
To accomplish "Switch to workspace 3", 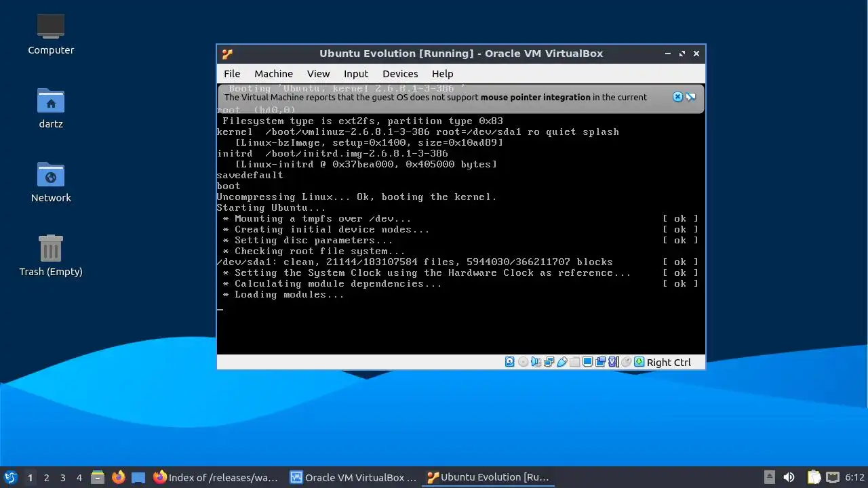I will point(62,477).
